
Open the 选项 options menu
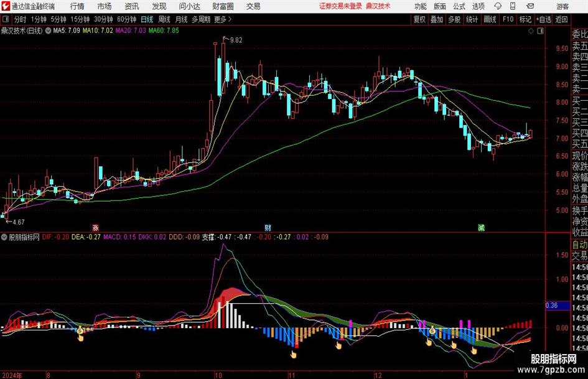[x=478, y=6]
